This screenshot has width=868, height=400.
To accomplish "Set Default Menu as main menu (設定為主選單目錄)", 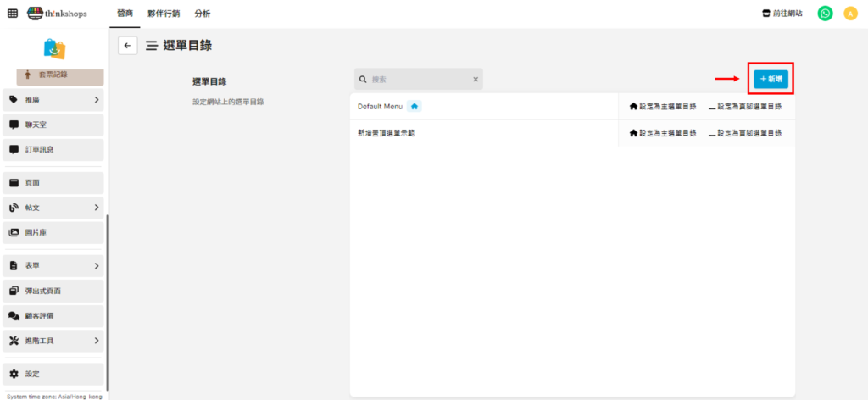I will point(663,107).
